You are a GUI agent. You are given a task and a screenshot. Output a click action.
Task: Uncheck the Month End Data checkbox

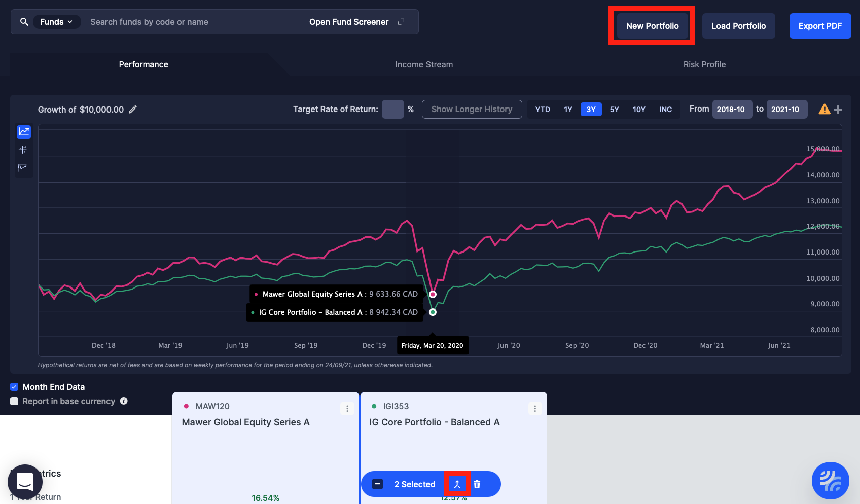coord(14,387)
